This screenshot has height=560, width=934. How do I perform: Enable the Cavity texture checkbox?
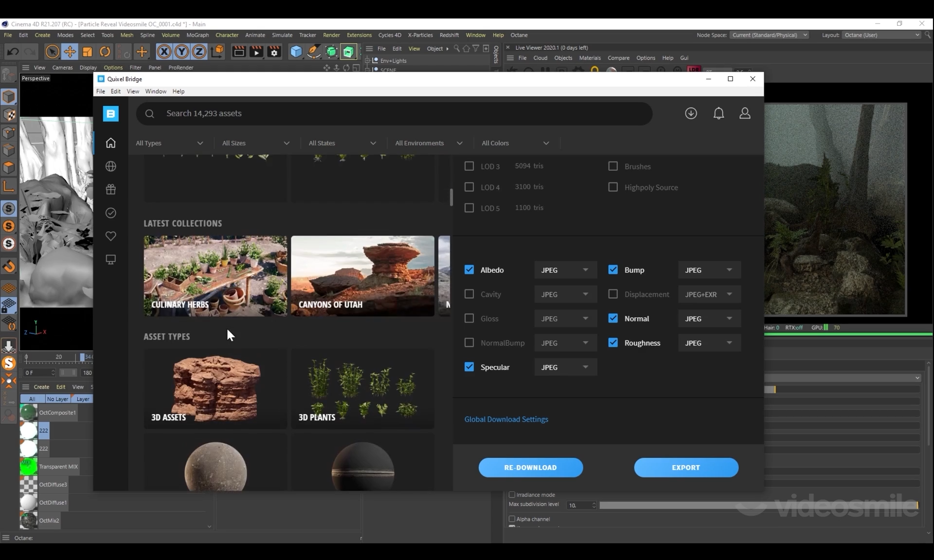[x=469, y=294]
